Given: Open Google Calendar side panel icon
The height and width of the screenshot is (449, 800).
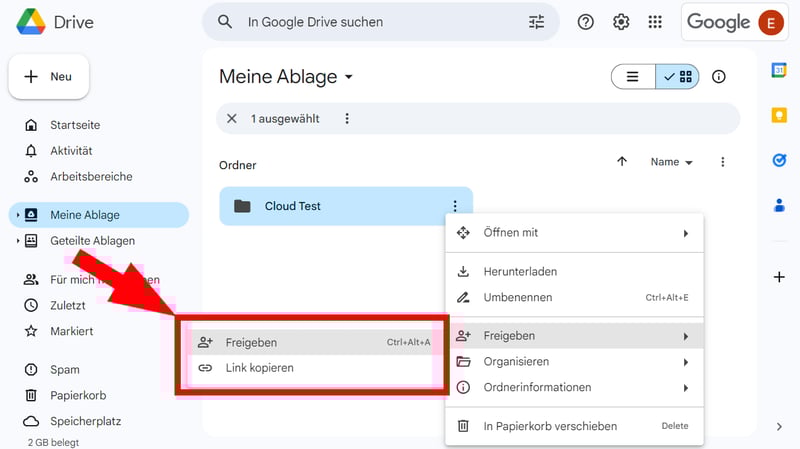Looking at the screenshot, I should tap(779, 70).
